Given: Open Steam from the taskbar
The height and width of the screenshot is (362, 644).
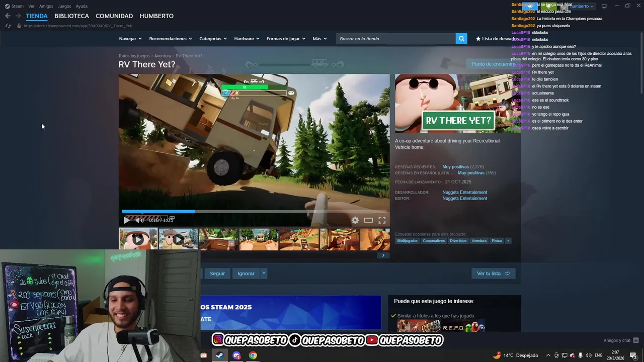Looking at the screenshot, I should point(219,355).
